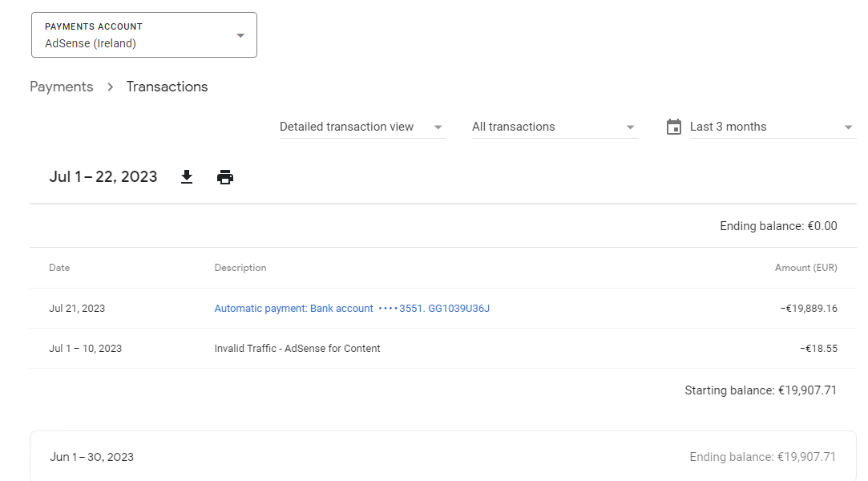The width and height of the screenshot is (868, 481).
Task: Click the calendar icon beside date range
Action: [674, 127]
